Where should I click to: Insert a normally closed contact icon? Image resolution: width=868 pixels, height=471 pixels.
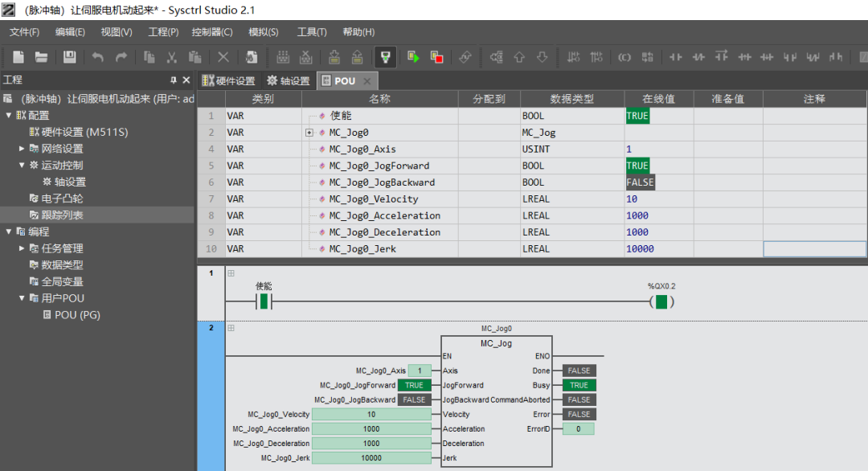click(698, 57)
